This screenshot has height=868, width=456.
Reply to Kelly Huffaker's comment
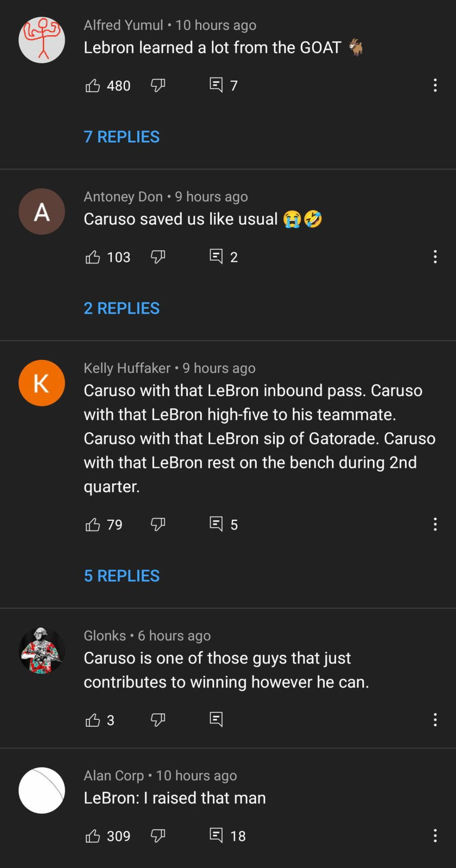coord(216,524)
